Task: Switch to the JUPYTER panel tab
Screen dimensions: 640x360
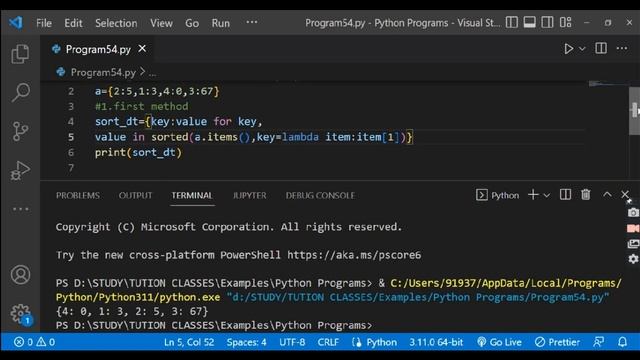Action: tap(249, 196)
